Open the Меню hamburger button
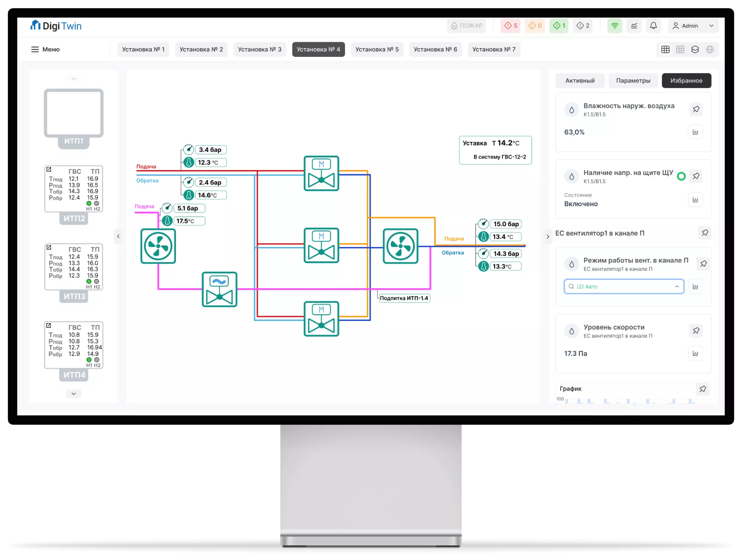Viewport: 742px width, 560px height. tap(45, 49)
